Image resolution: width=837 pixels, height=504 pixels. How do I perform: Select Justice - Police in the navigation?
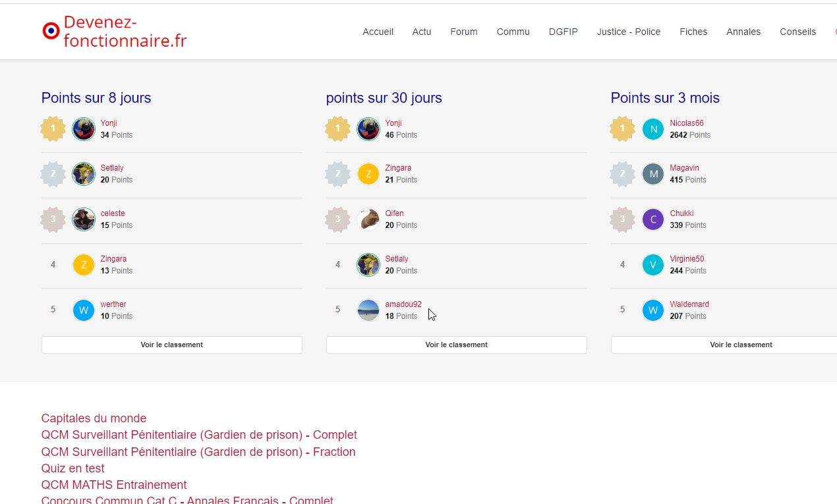(x=629, y=32)
